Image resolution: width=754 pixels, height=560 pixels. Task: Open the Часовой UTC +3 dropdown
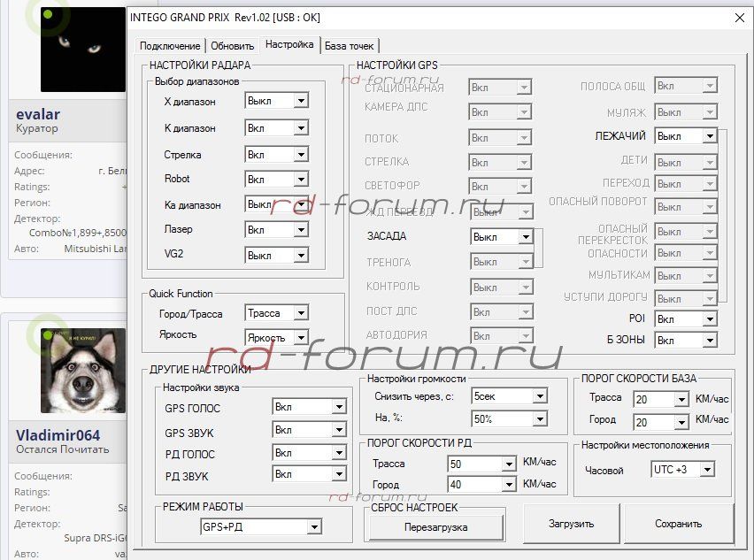(706, 469)
